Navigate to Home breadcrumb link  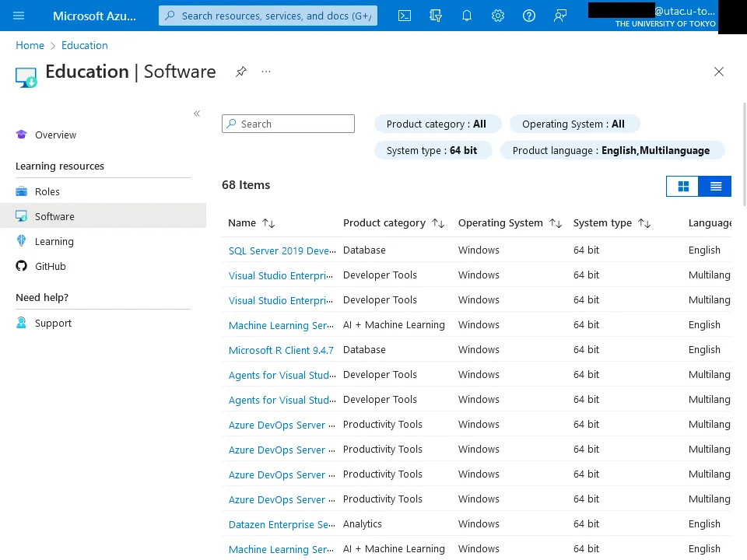pyautogui.click(x=30, y=45)
